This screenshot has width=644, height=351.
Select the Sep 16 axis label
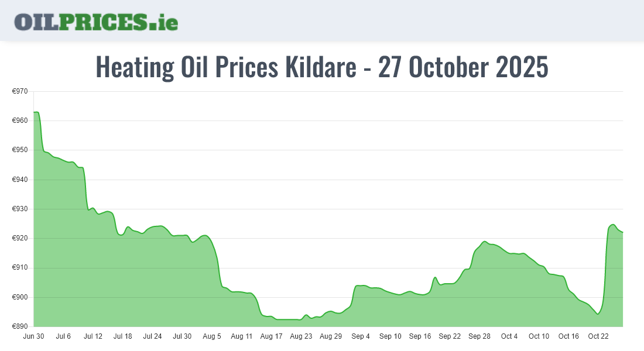(x=420, y=336)
